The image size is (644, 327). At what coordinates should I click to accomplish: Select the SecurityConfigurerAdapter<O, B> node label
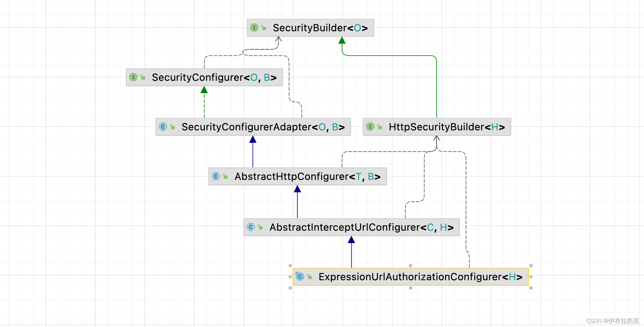[263, 127]
